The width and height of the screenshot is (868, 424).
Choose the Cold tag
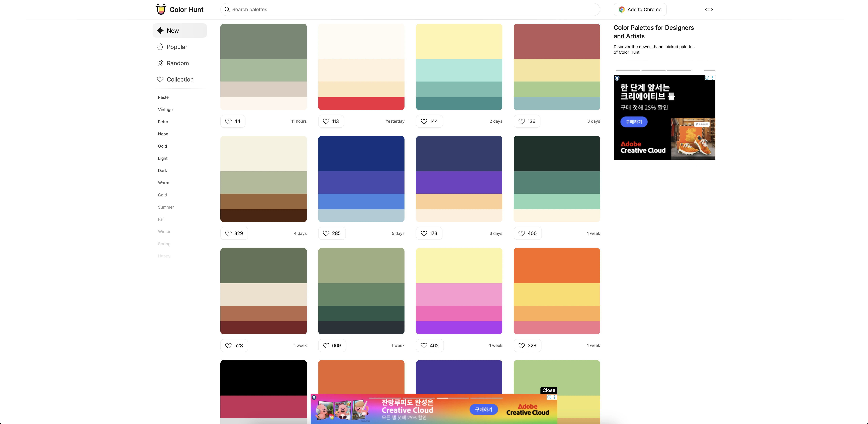162,195
